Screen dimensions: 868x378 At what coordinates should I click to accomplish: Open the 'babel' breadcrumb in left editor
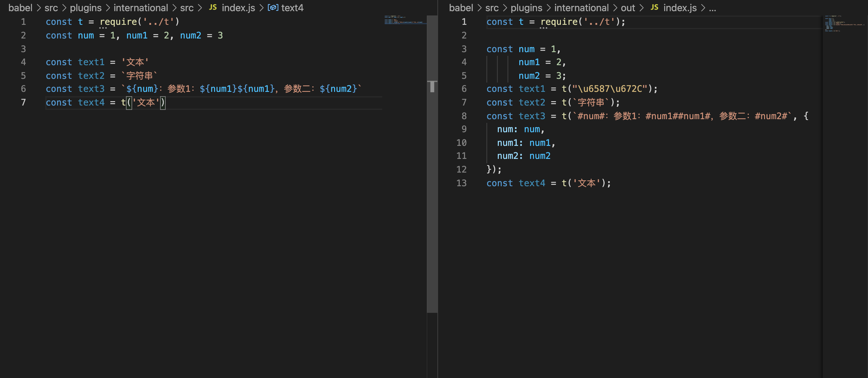click(x=20, y=7)
